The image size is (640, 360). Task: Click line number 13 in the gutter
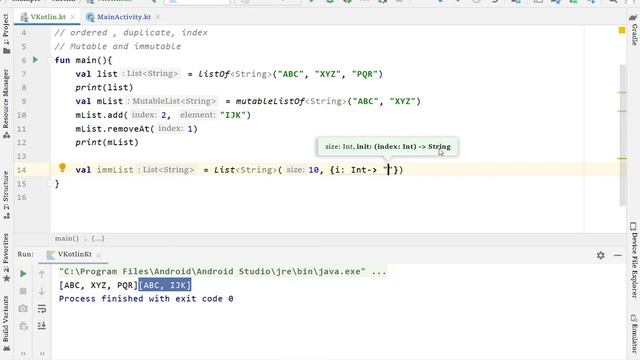(x=22, y=156)
